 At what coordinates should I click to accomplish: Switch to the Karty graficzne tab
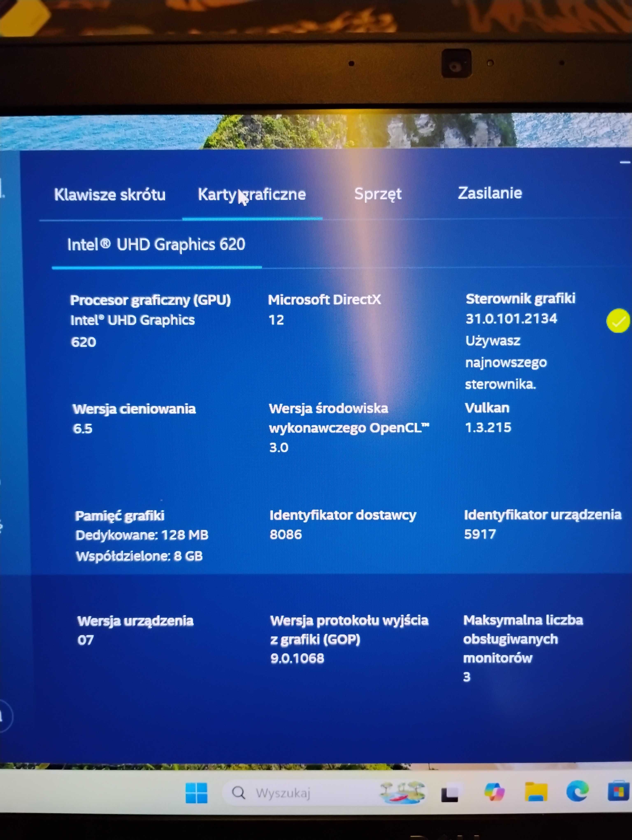pyautogui.click(x=252, y=195)
